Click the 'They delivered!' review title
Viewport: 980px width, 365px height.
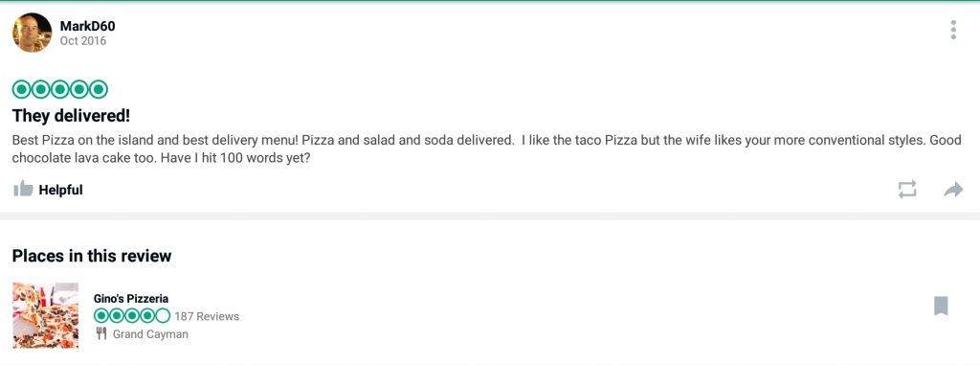pyautogui.click(x=71, y=117)
